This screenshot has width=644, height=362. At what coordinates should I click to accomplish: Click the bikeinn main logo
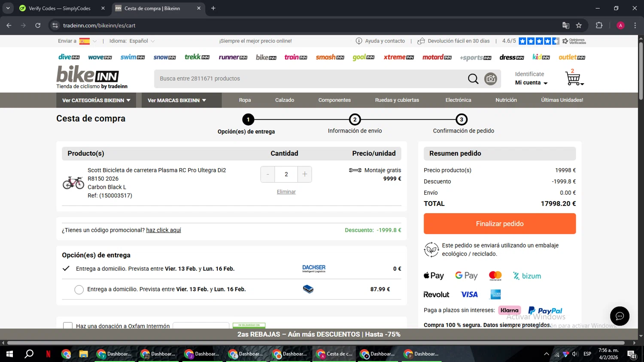[88, 74]
